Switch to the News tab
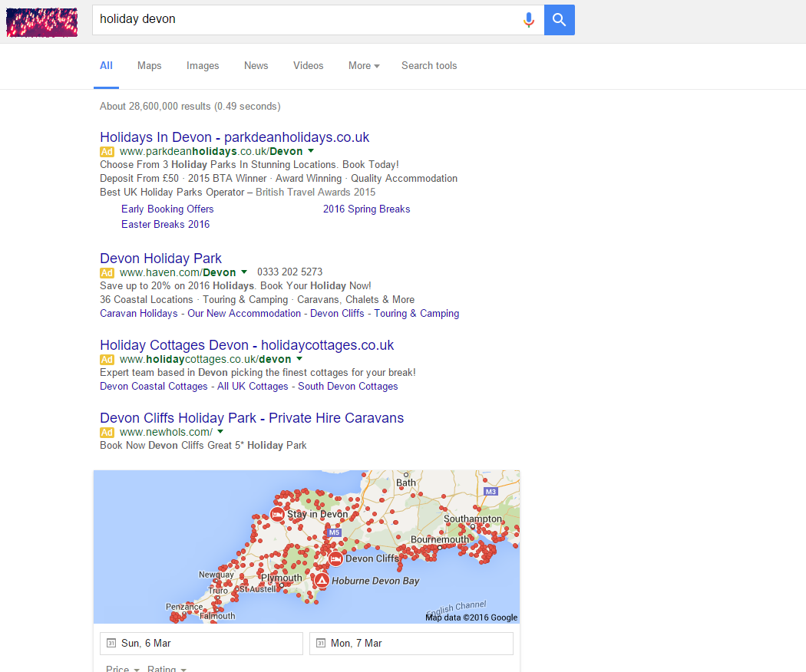Viewport: 806px width, 672px height. pyautogui.click(x=256, y=66)
